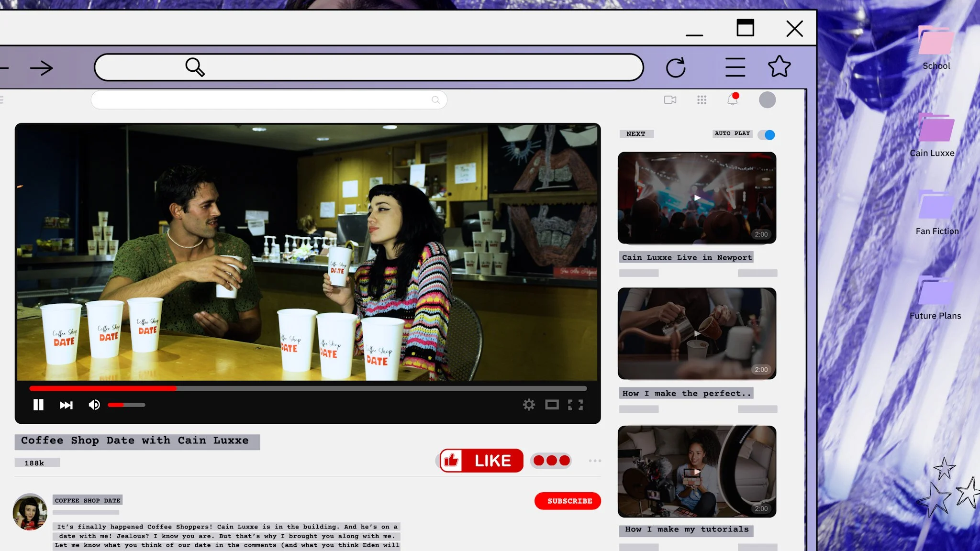
Task: Skip to the next video
Action: click(66, 405)
